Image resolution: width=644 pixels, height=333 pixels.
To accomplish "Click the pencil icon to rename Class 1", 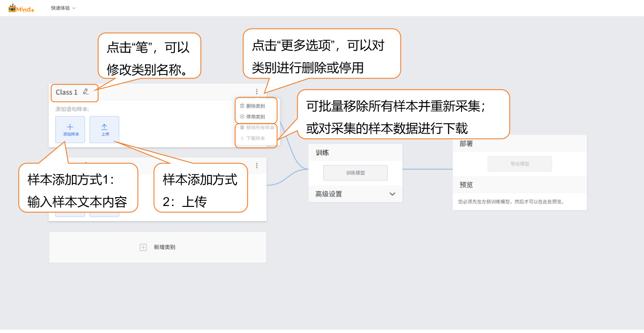I will pyautogui.click(x=86, y=92).
